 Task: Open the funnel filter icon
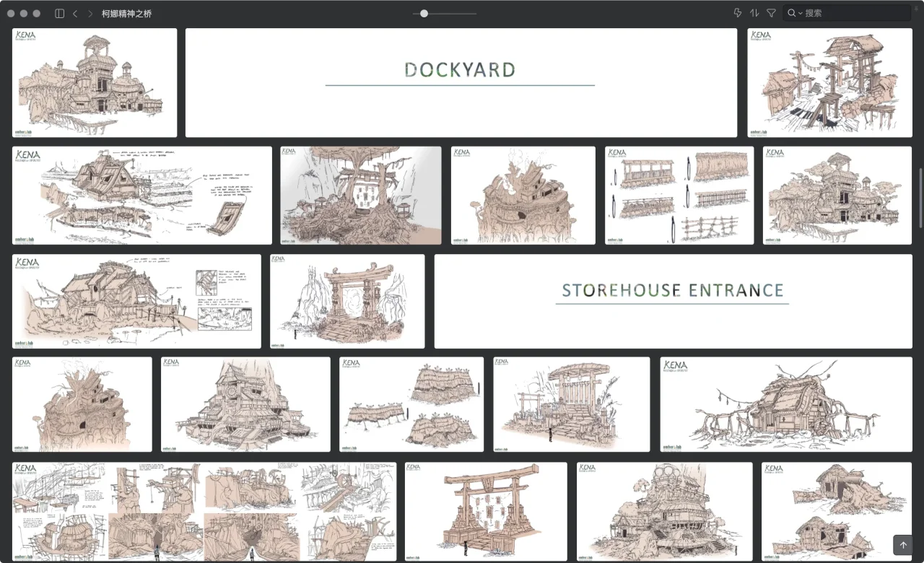pyautogui.click(x=771, y=13)
